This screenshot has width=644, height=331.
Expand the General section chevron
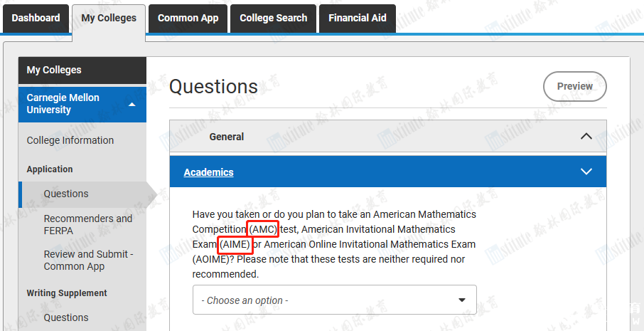(x=586, y=137)
